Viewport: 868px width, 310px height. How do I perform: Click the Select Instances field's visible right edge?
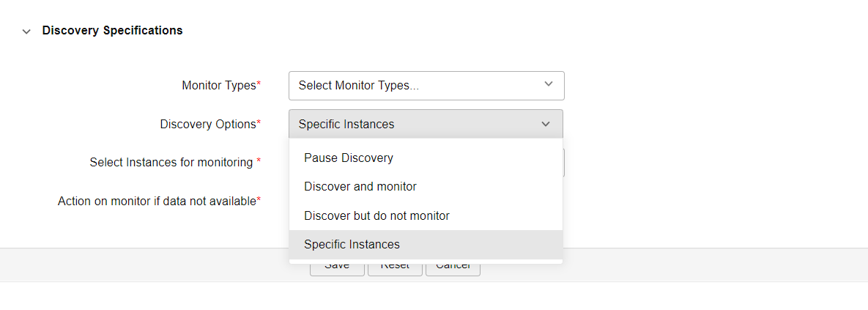(563, 163)
